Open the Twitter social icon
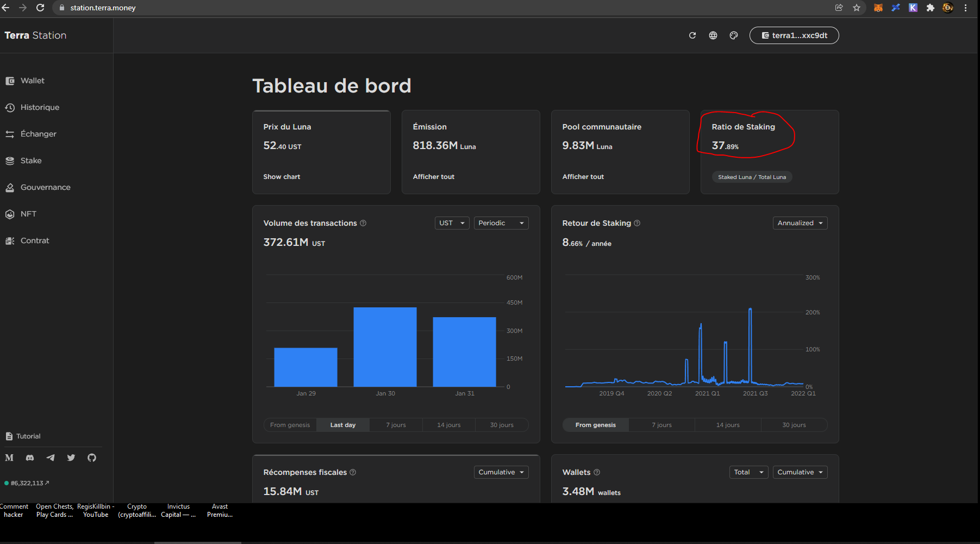The height and width of the screenshot is (544, 980). click(71, 458)
